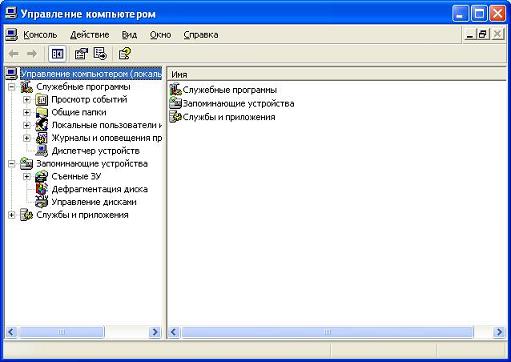
Task: Click the Общие папки folder icon
Action: click(x=42, y=112)
